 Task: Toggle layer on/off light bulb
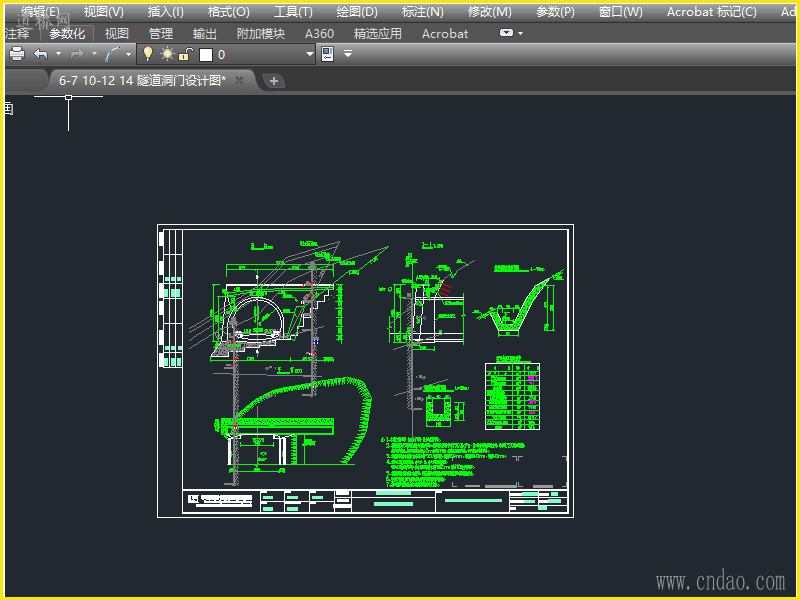pos(148,54)
